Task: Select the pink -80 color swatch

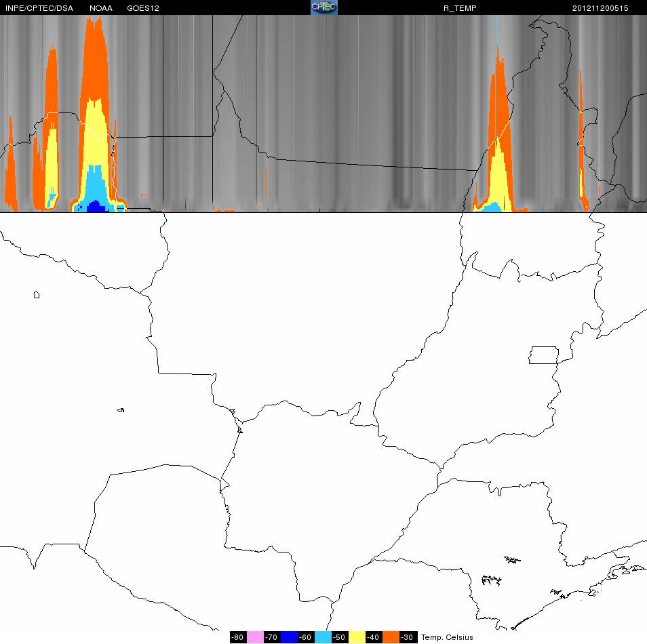Action: pos(255,637)
